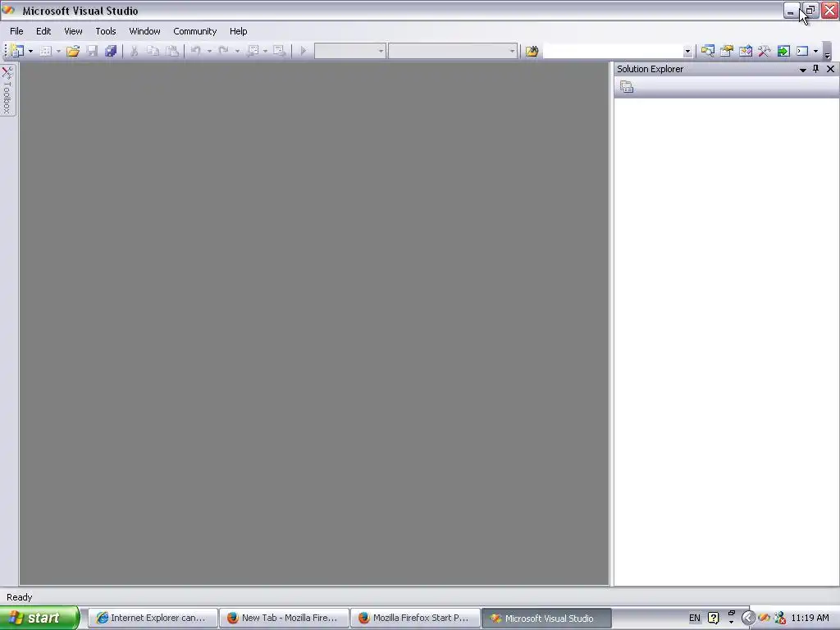
Task: Click the Navigate Backward icon
Action: tap(253, 51)
